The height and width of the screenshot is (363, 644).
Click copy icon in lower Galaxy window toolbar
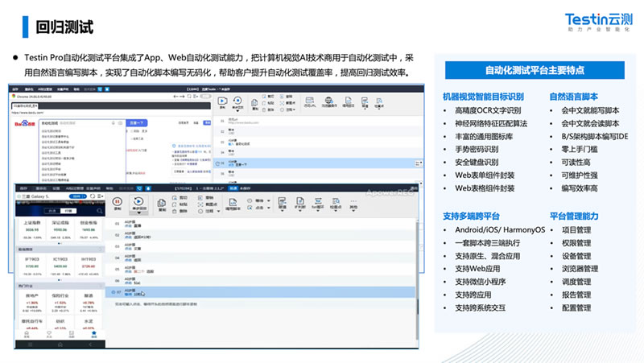162,203
